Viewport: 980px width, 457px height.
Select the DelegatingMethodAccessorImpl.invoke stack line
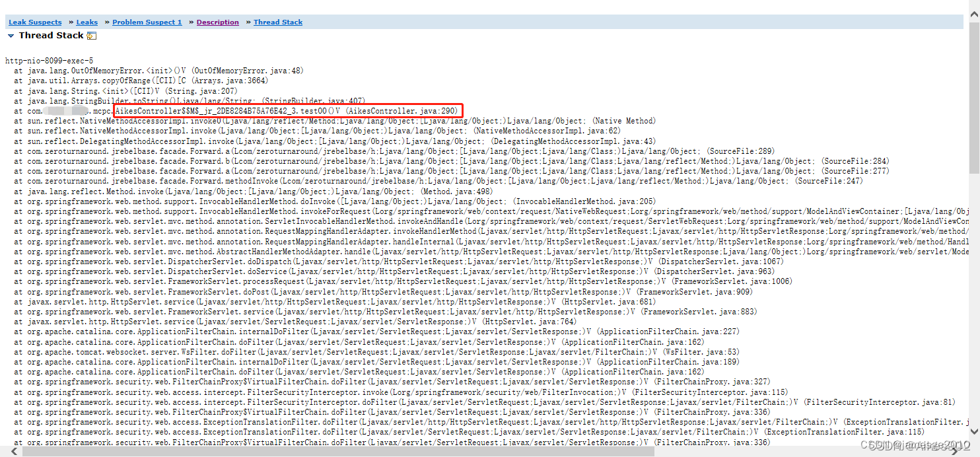pyautogui.click(x=335, y=141)
